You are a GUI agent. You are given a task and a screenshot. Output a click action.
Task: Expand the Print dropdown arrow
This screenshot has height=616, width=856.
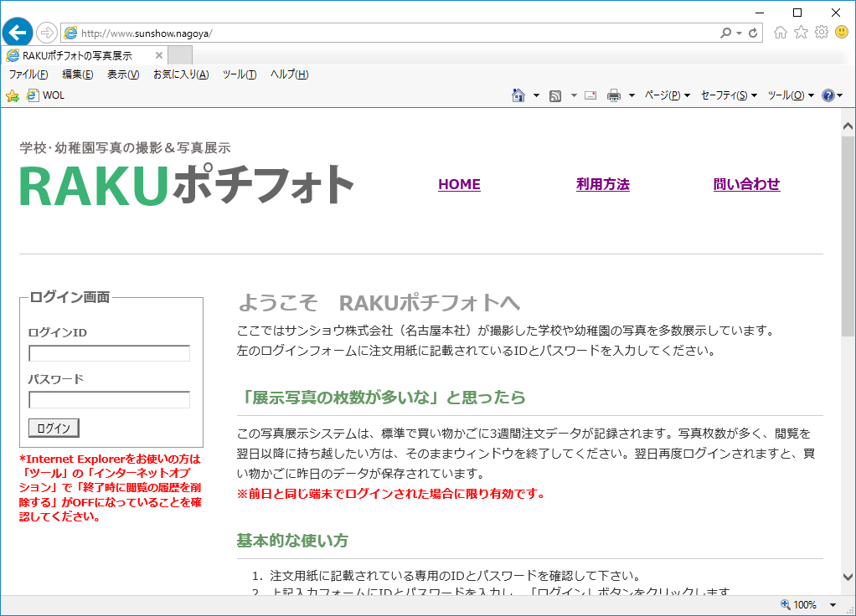[632, 95]
